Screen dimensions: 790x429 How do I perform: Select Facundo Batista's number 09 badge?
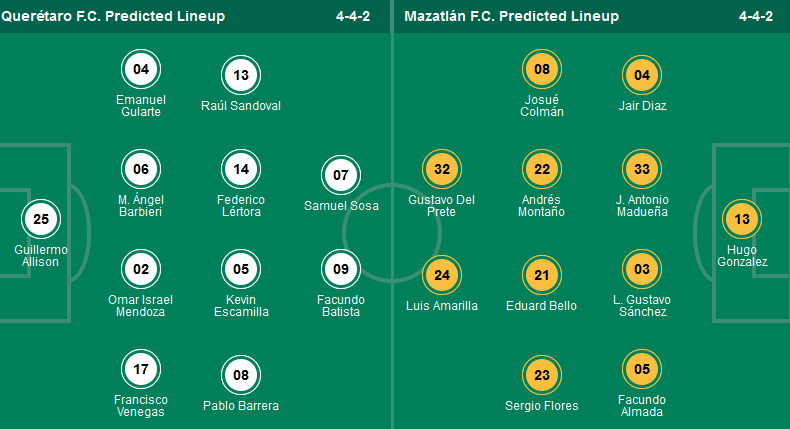(x=341, y=269)
